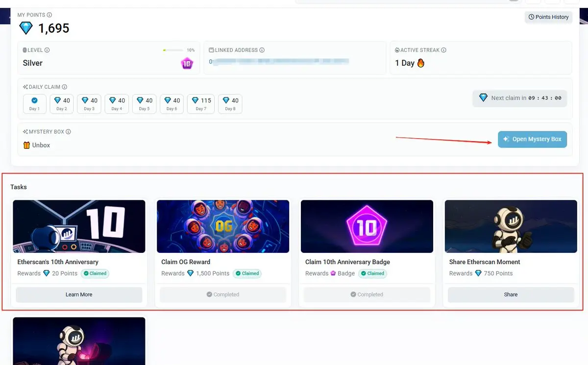
Task: Select the Day 2 daily claim tile
Action: tap(62, 104)
